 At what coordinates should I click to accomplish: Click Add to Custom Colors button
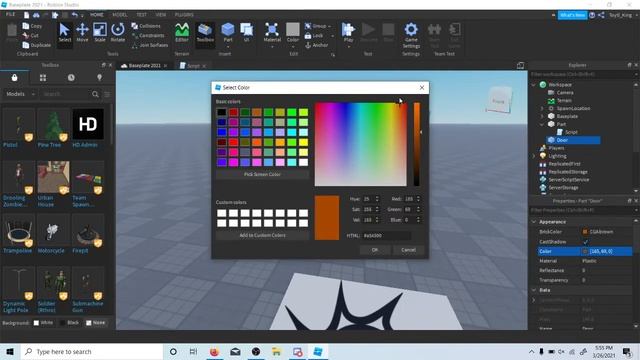(262, 236)
